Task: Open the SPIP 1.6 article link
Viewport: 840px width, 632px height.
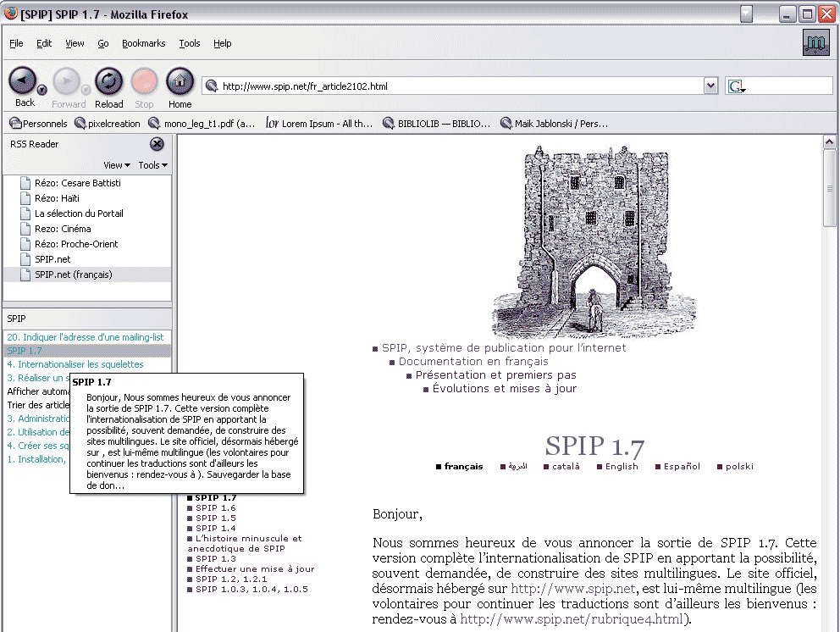Action: coord(215,508)
